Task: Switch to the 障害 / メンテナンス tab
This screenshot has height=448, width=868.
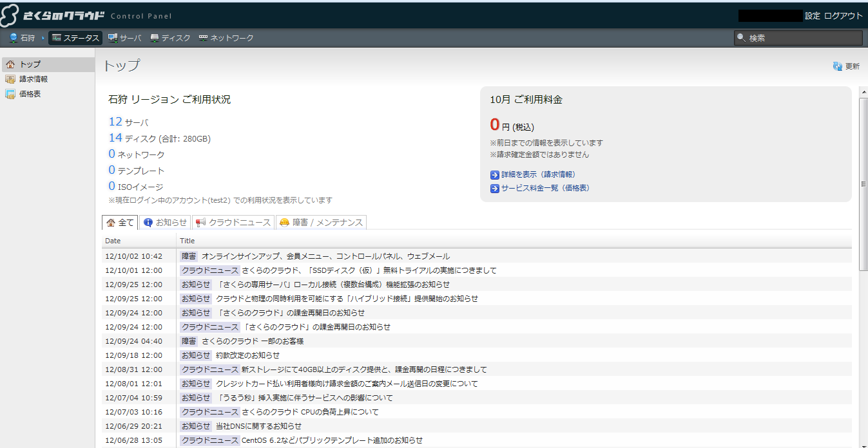Action: (x=321, y=222)
